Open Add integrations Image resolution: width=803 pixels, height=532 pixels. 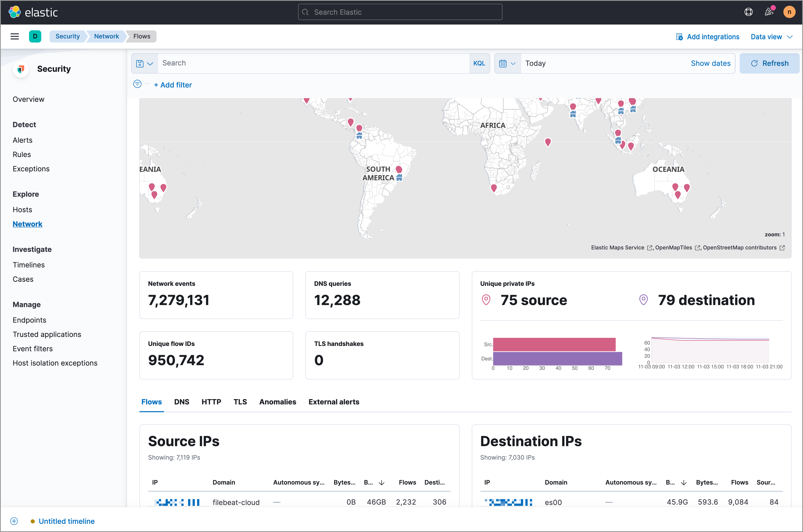tap(708, 37)
